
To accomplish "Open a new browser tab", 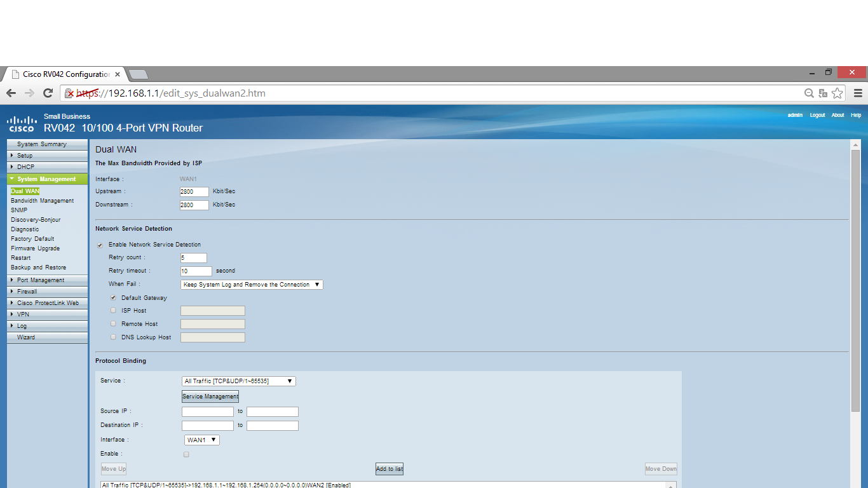I will click(138, 74).
